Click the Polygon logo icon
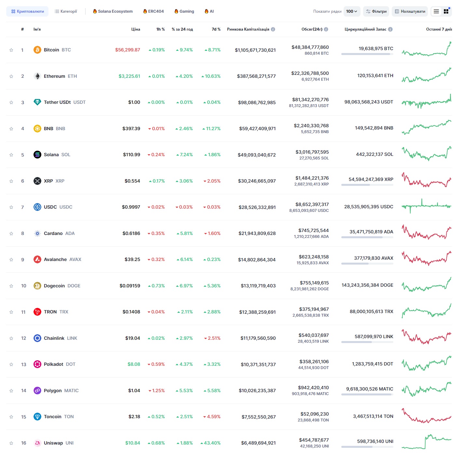 click(x=37, y=391)
